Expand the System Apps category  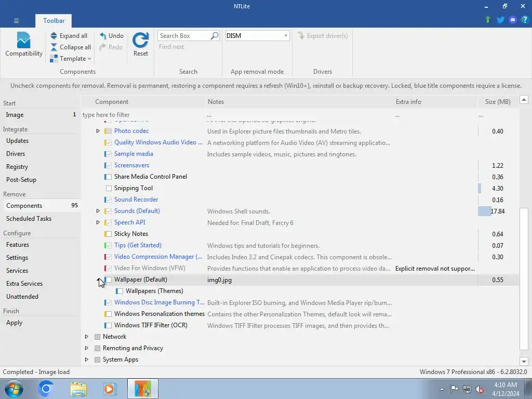(87, 360)
